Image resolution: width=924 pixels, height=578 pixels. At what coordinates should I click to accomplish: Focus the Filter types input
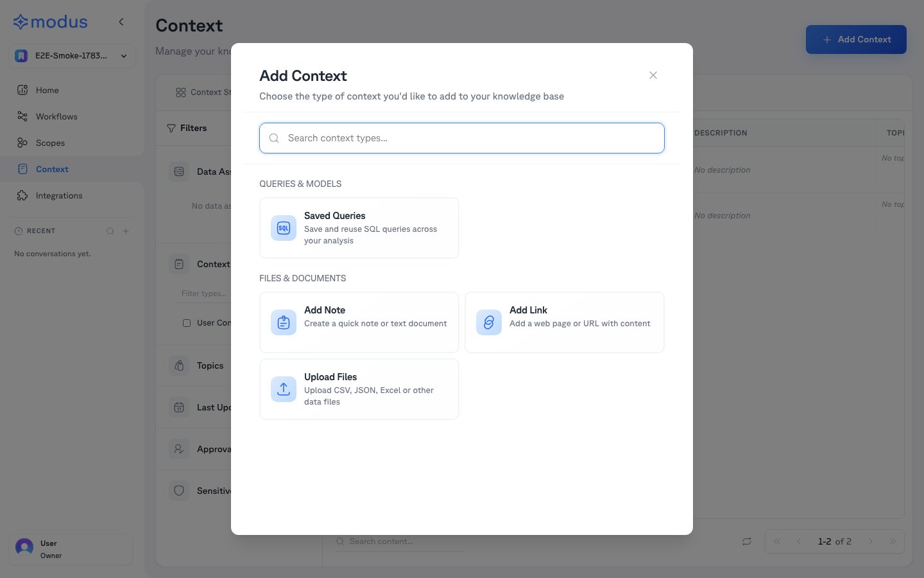[x=203, y=293]
